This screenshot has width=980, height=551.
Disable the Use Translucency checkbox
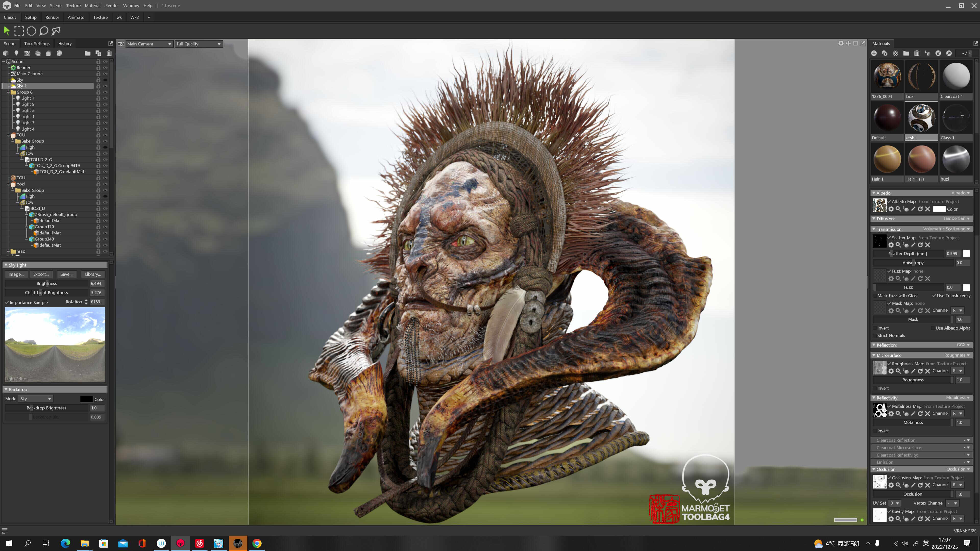point(934,296)
